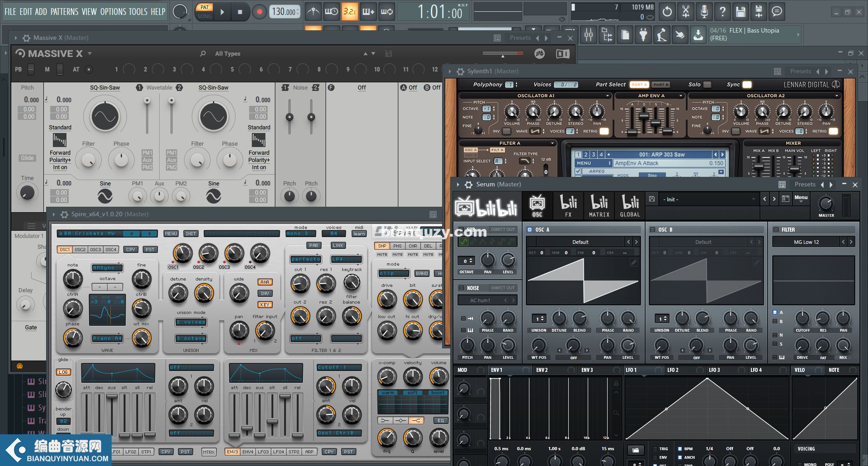Click the Massive X search magnifier icon
The image size is (868, 466).
(x=203, y=53)
